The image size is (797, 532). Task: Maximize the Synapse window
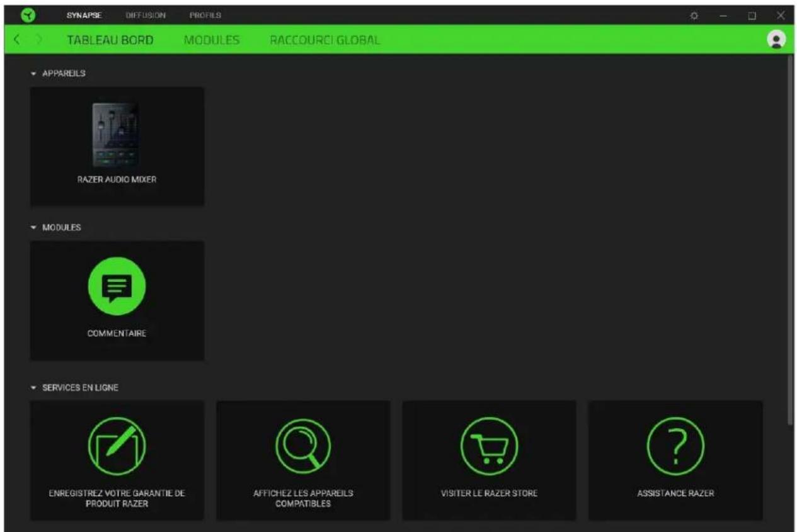(x=752, y=14)
